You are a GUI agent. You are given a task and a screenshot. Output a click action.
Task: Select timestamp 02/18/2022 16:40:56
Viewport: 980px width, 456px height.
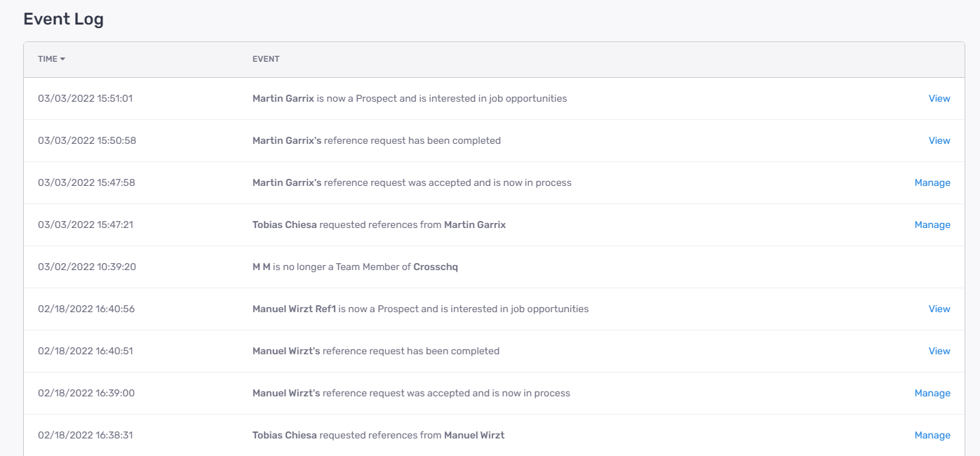[x=86, y=309]
